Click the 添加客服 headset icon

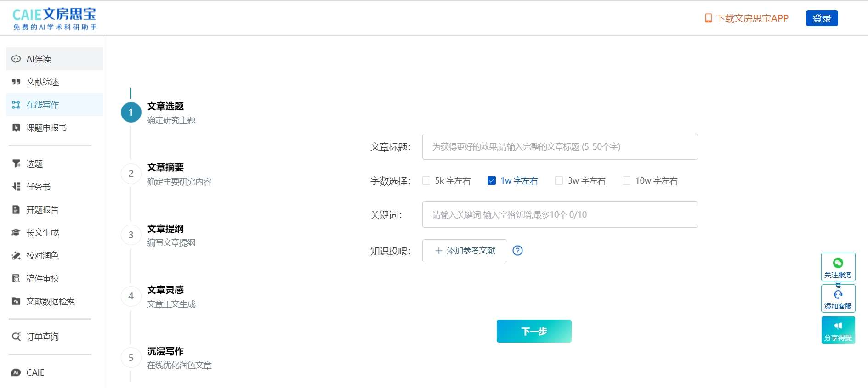coord(838,294)
